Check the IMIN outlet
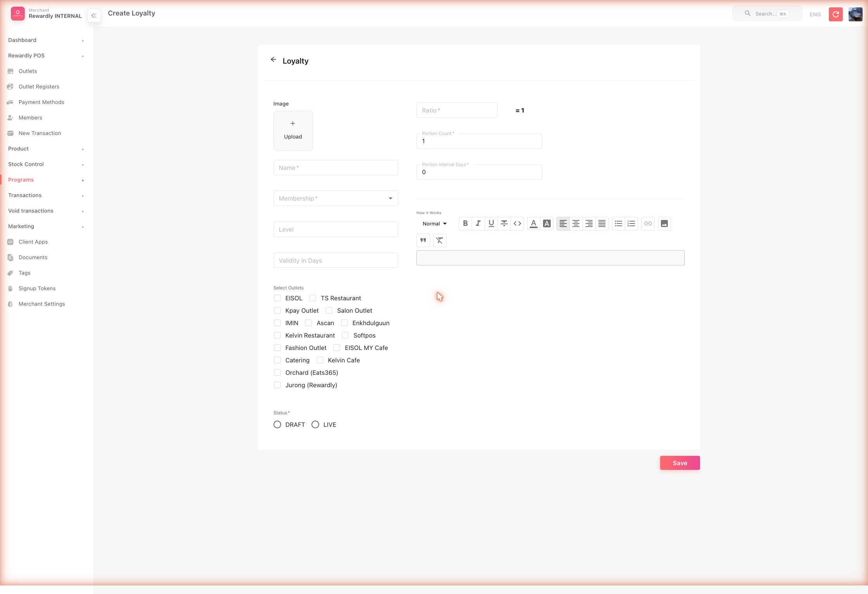 [x=277, y=323]
